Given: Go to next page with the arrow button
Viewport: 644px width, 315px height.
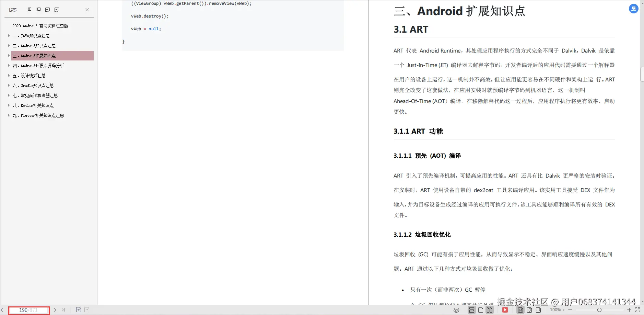Looking at the screenshot, I should tap(55, 310).
